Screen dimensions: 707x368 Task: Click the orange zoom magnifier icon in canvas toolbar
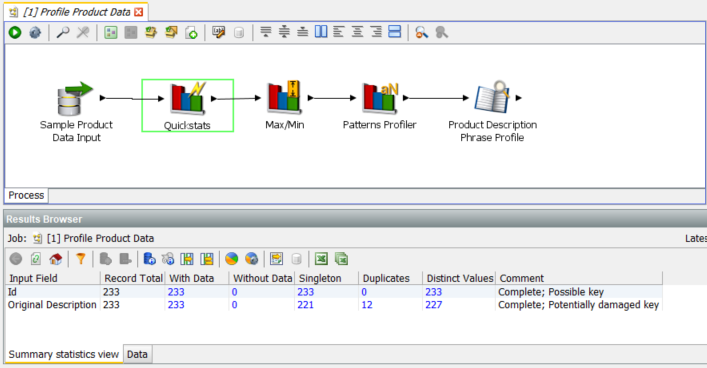coord(421,32)
